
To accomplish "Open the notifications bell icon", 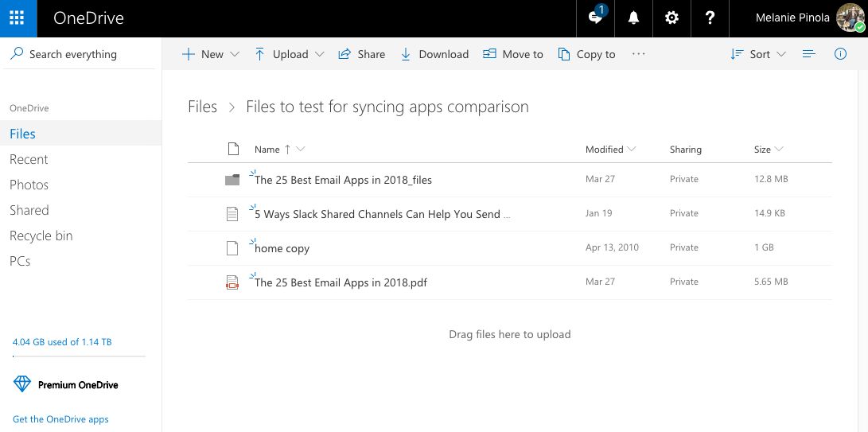I will point(634,18).
